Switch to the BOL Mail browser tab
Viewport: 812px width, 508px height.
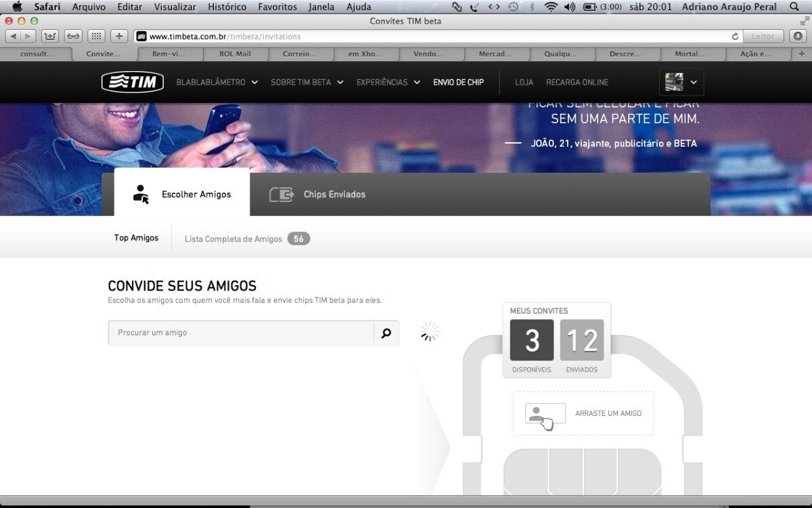[235, 54]
